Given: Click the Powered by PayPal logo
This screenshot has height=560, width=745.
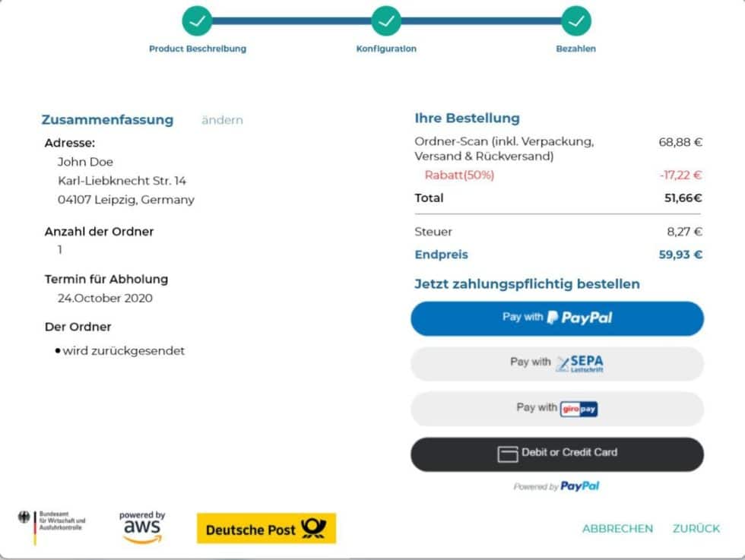Looking at the screenshot, I should click(x=556, y=486).
